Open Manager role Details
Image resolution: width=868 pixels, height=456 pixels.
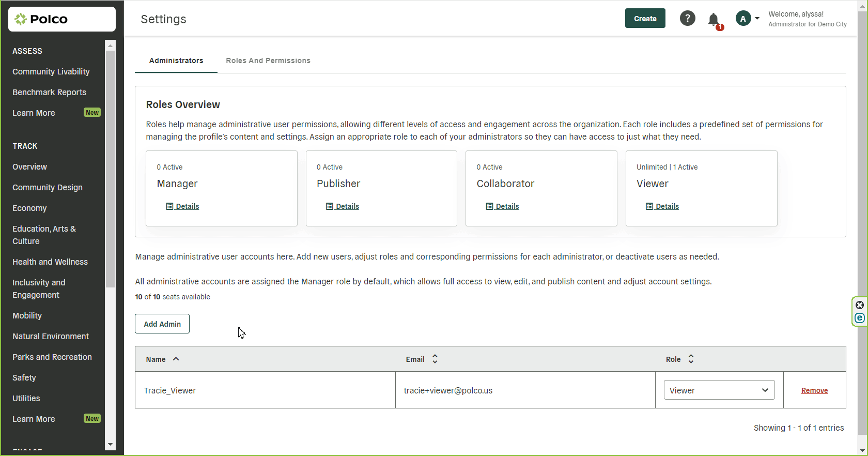[x=182, y=206]
